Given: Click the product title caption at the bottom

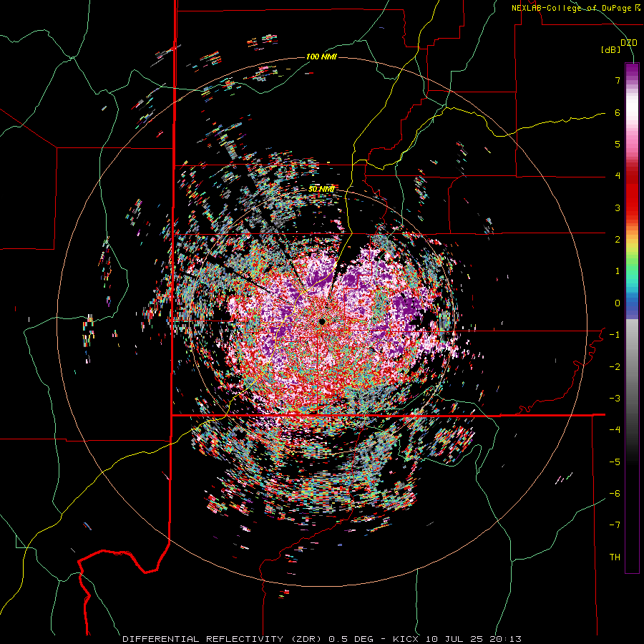Looking at the screenshot, I should pyautogui.click(x=322, y=639).
